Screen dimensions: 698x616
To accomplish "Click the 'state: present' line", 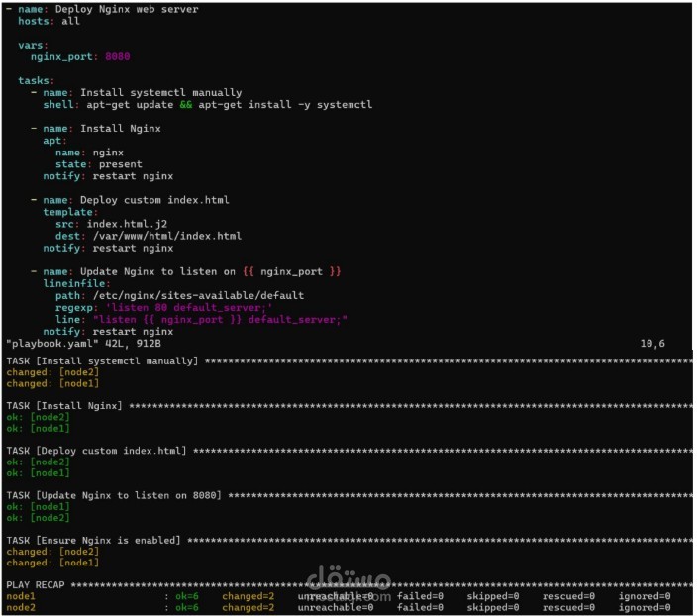I will (x=99, y=164).
